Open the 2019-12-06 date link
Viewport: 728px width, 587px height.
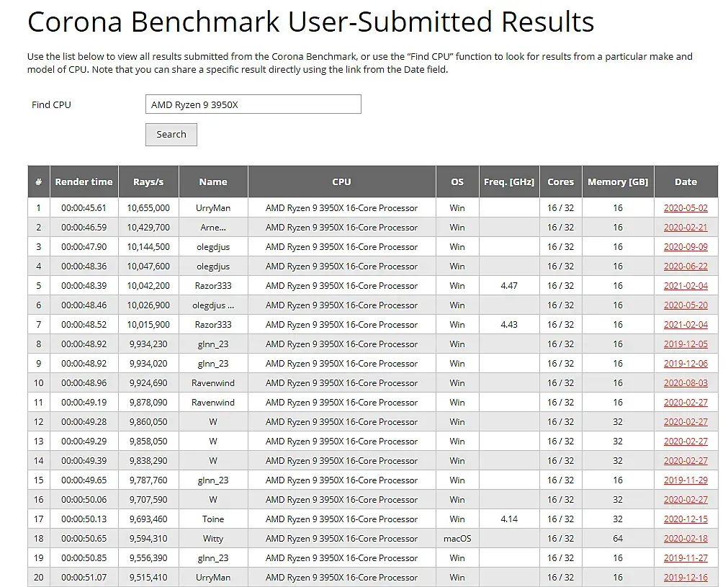tap(686, 364)
